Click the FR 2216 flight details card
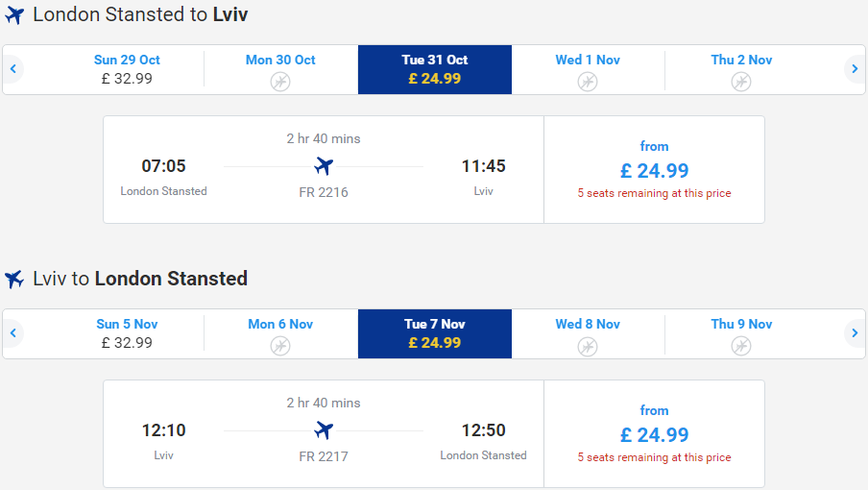 (x=324, y=169)
